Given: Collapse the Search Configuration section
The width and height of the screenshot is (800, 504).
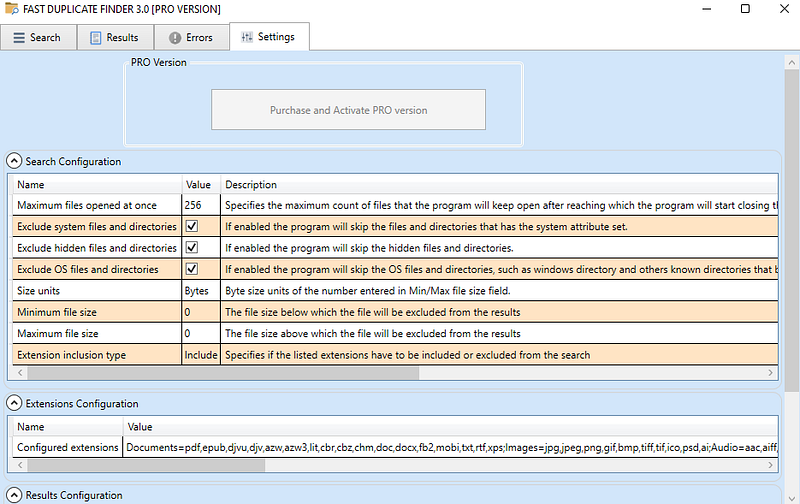Looking at the screenshot, I should click(x=14, y=161).
